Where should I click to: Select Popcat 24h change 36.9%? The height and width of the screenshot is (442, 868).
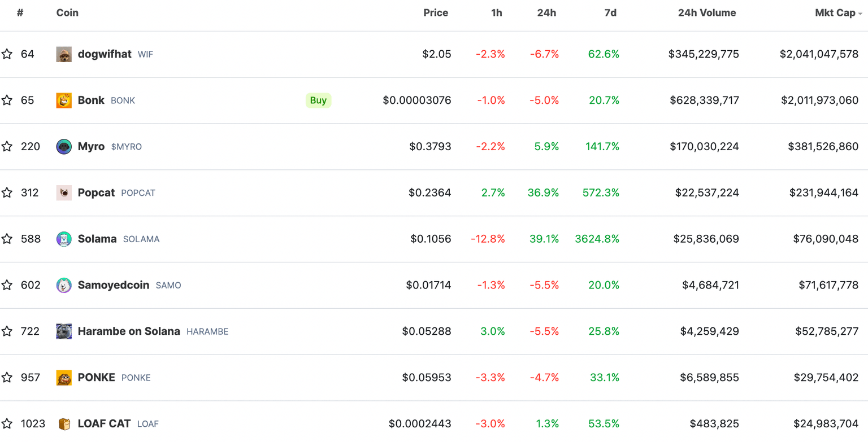(544, 193)
